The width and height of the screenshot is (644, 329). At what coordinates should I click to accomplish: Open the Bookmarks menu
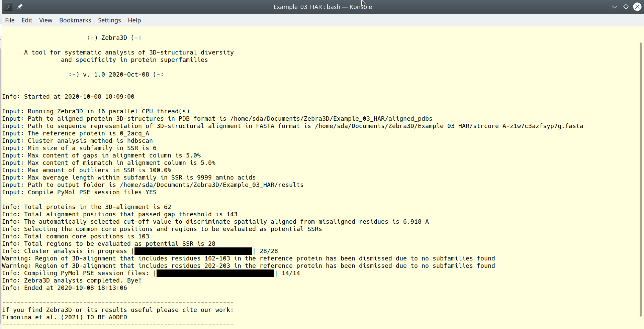click(75, 20)
